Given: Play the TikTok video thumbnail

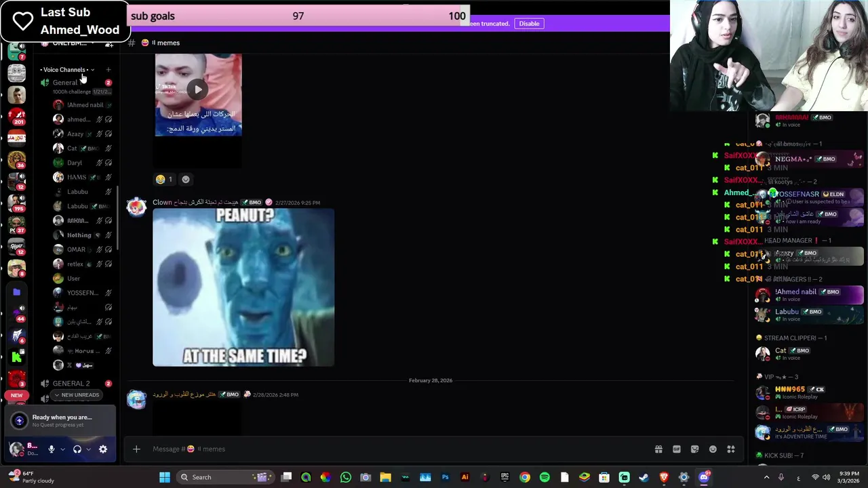Looking at the screenshot, I should click(197, 89).
